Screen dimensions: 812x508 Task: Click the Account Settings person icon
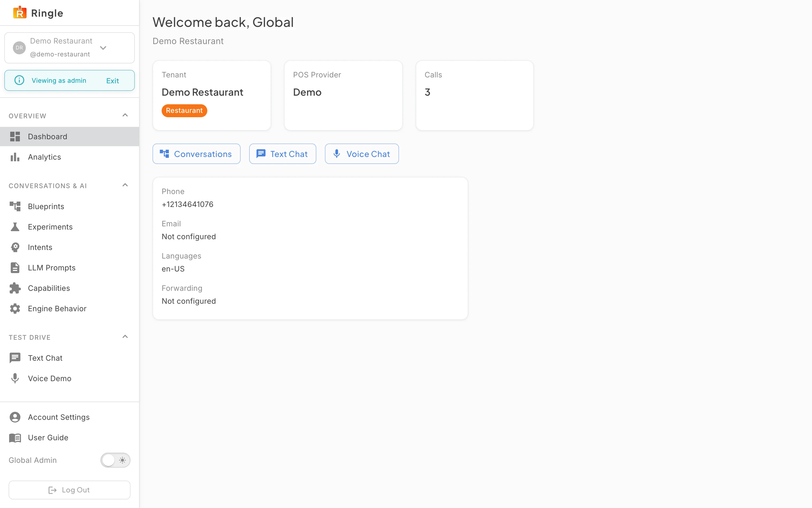tap(15, 417)
